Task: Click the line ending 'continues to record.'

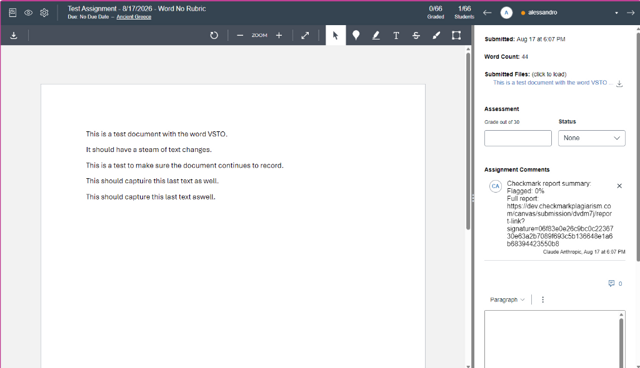Action: pyautogui.click(x=184, y=165)
